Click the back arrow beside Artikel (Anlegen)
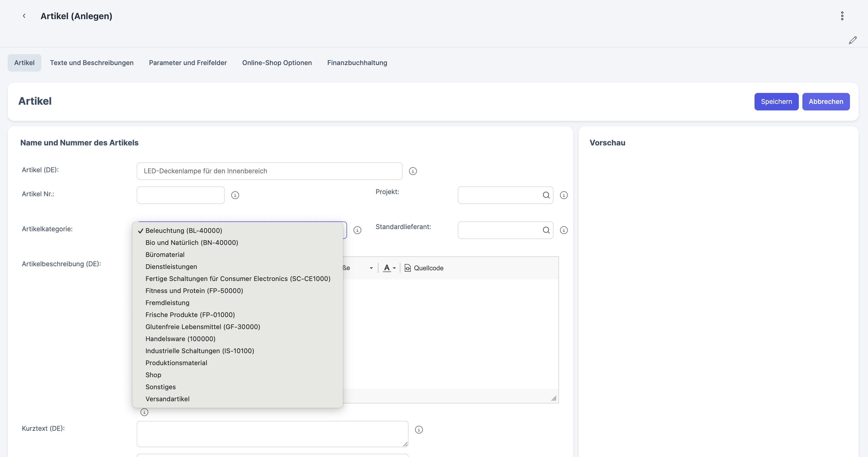Image resolution: width=868 pixels, height=457 pixels. point(24,16)
